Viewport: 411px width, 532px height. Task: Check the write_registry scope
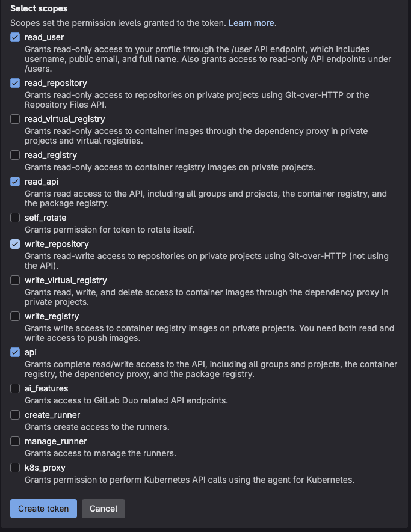15,316
